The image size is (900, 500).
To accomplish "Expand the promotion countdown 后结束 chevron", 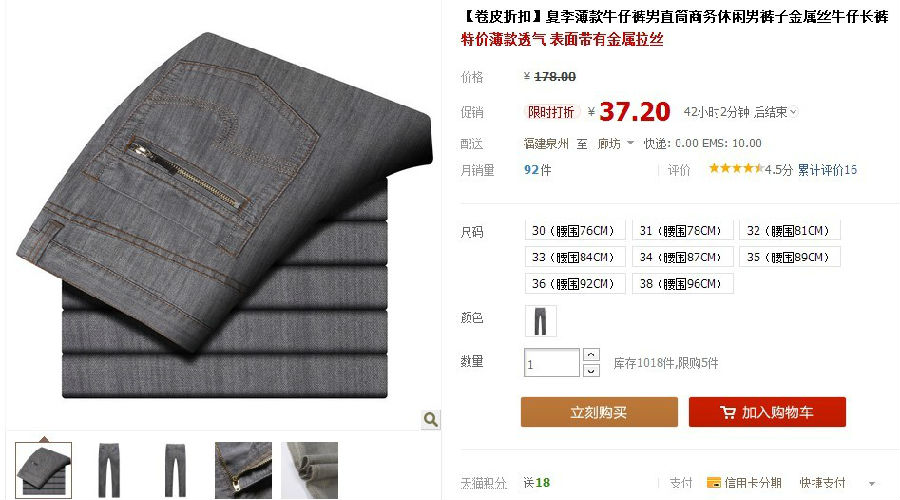I will point(793,112).
